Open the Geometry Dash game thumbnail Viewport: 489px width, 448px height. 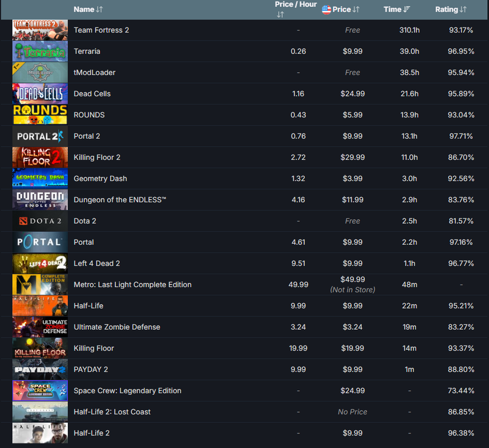[x=40, y=178]
